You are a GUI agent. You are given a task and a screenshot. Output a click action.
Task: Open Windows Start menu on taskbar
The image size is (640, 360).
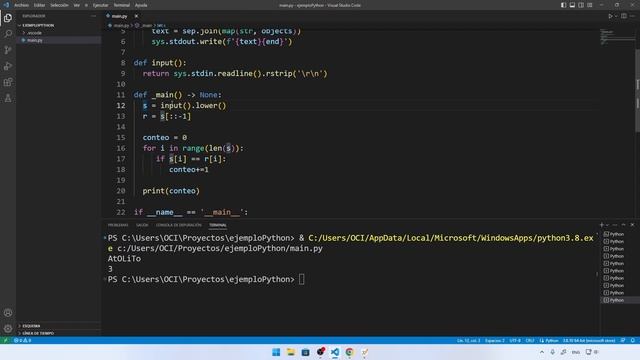point(276,352)
